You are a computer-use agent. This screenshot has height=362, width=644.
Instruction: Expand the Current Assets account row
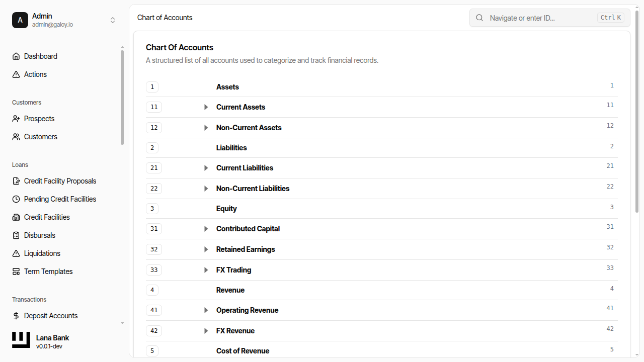[206, 107]
